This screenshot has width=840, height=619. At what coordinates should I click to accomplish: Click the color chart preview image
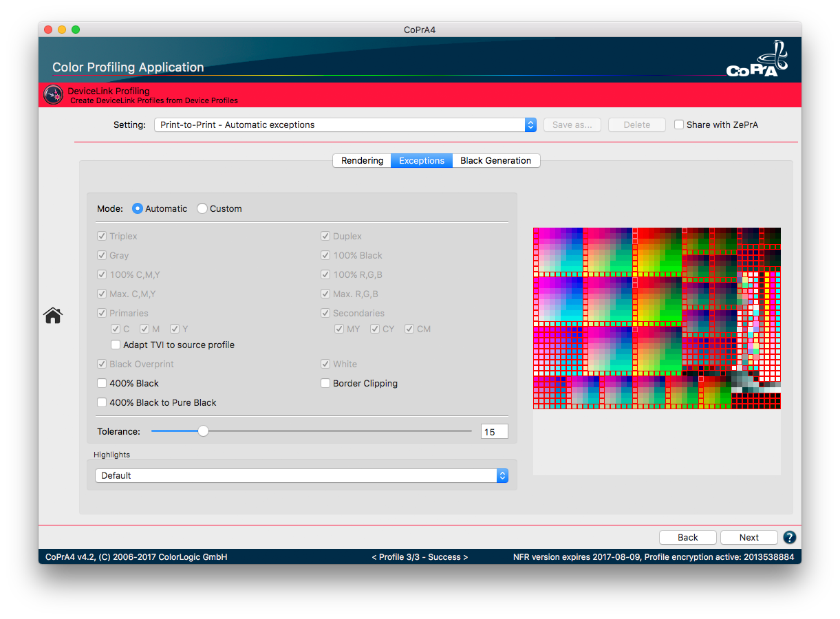pyautogui.click(x=657, y=318)
